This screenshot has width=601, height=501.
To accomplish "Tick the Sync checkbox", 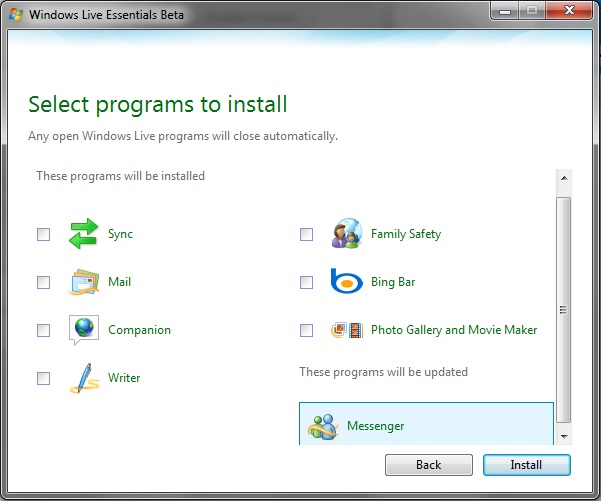I will pyautogui.click(x=43, y=234).
